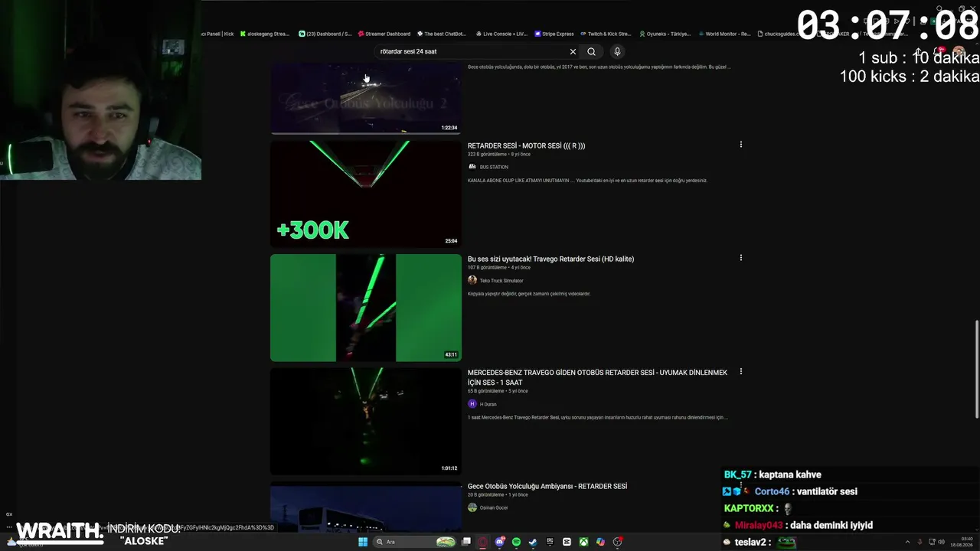
Task: Click chat username 'KAPTORXX'
Action: [x=747, y=508]
